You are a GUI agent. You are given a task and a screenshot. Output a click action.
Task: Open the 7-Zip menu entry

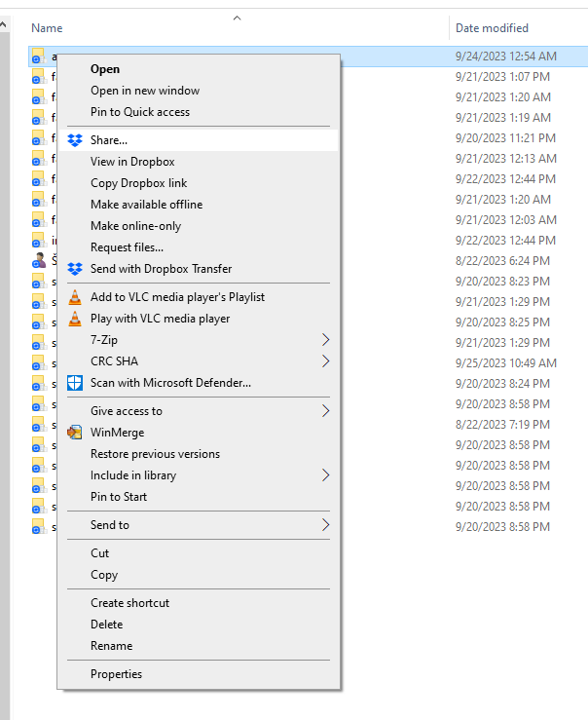(199, 340)
